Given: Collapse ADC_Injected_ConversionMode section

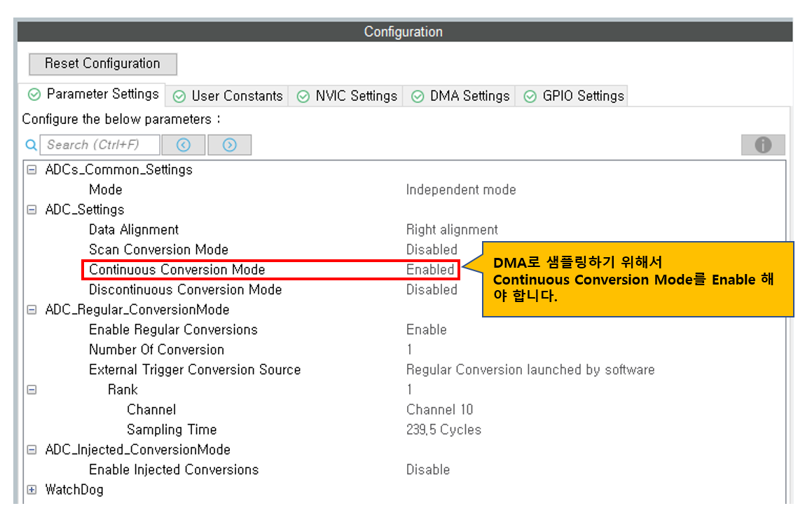Looking at the screenshot, I should pyautogui.click(x=32, y=450).
